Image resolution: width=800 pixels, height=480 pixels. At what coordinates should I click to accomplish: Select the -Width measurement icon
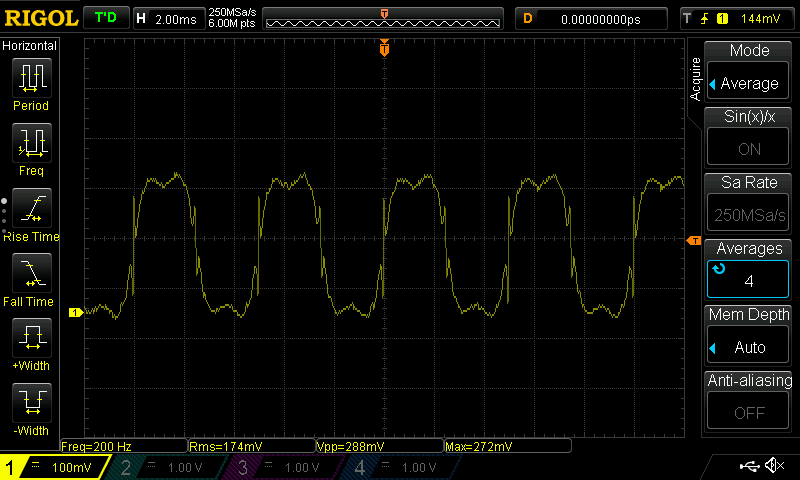(32, 402)
